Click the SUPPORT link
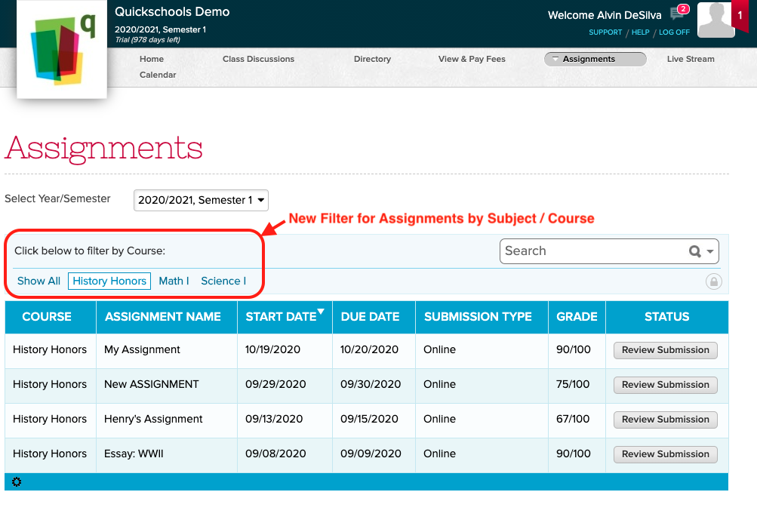Image resolution: width=757 pixels, height=532 pixels. point(605,32)
